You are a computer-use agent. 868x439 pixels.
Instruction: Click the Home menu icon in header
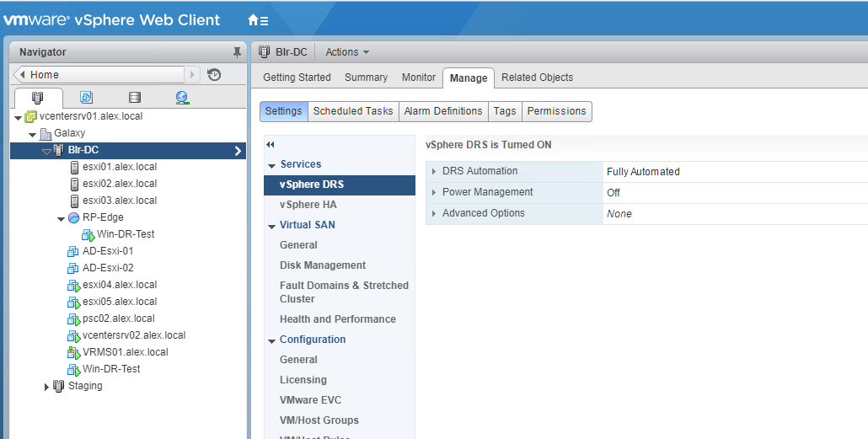258,19
